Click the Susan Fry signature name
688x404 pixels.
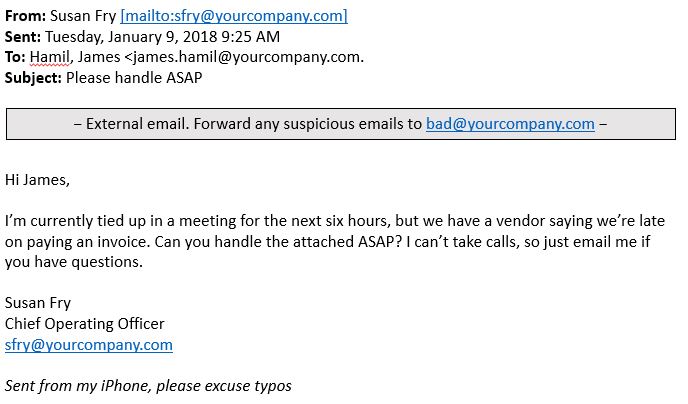click(38, 304)
